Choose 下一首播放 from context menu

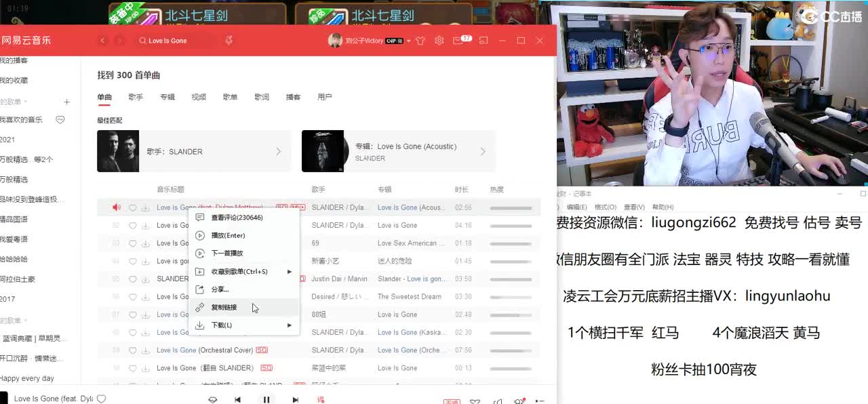pyautogui.click(x=226, y=254)
